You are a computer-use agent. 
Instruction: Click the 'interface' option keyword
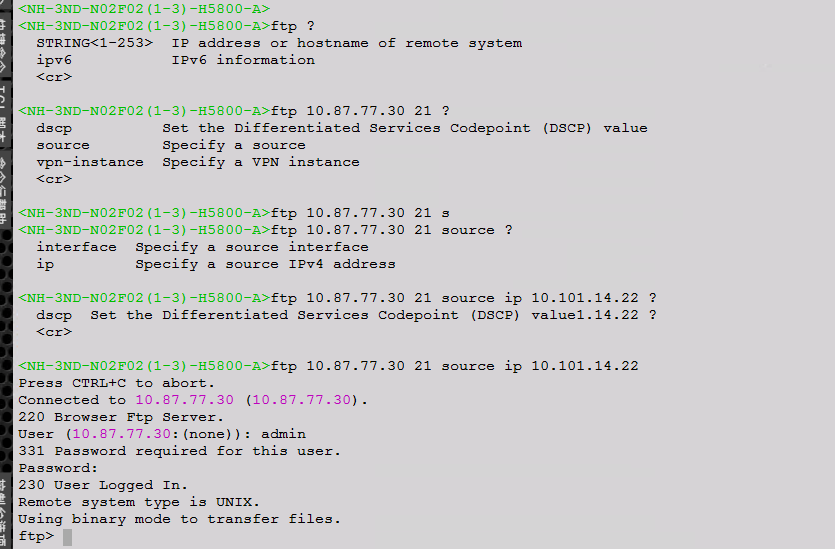(x=76, y=247)
